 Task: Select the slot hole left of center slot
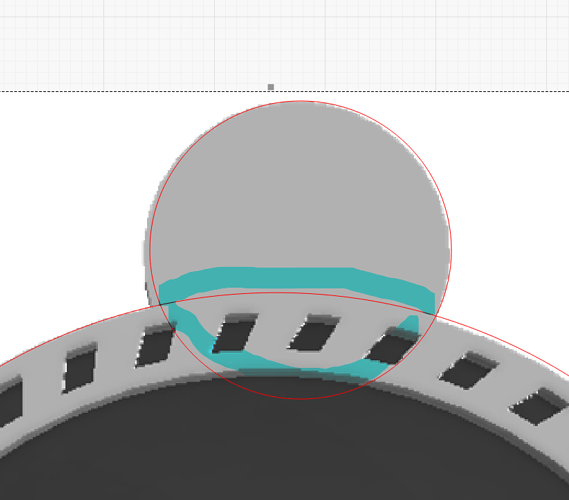[x=235, y=333]
